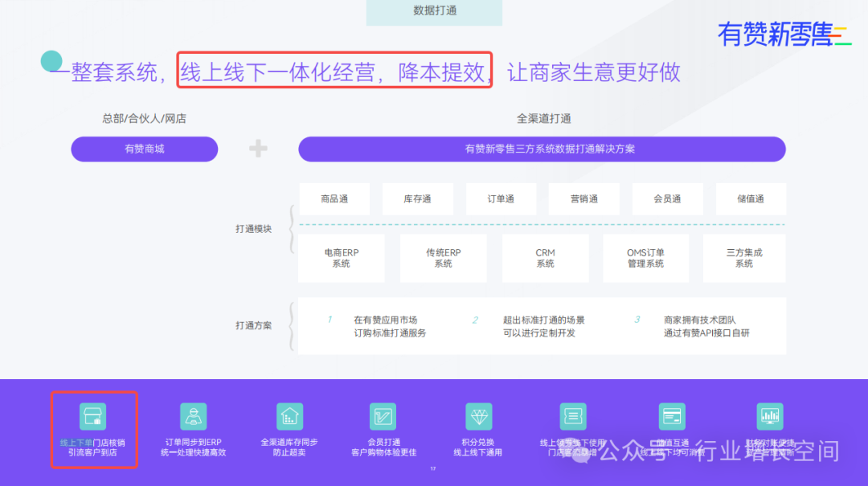Click the card icon for 储值互通
This screenshot has height=486, width=868.
pyautogui.click(x=672, y=416)
